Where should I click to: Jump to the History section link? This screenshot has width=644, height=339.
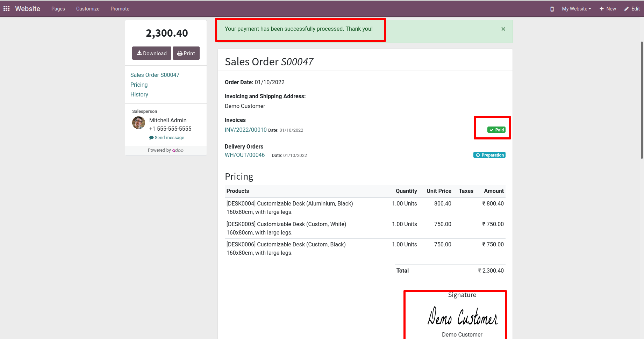pyautogui.click(x=139, y=94)
